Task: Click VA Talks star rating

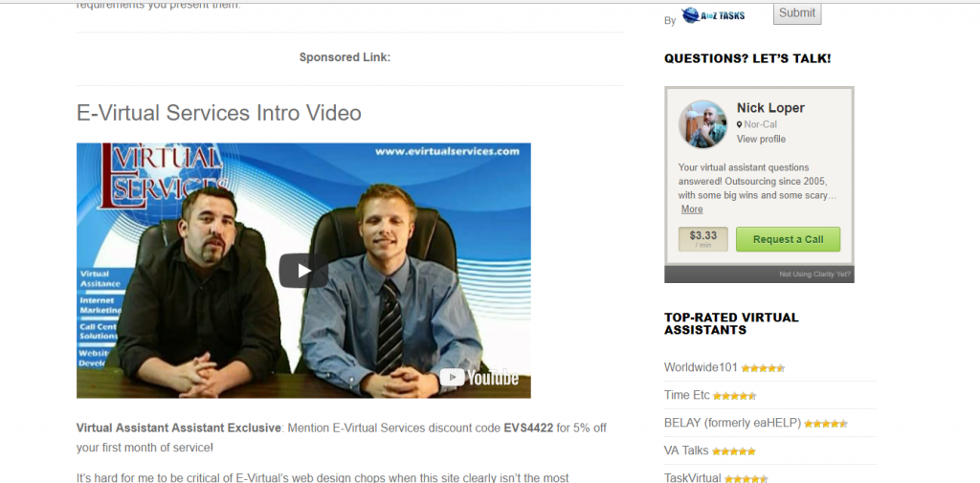Action: [x=734, y=451]
